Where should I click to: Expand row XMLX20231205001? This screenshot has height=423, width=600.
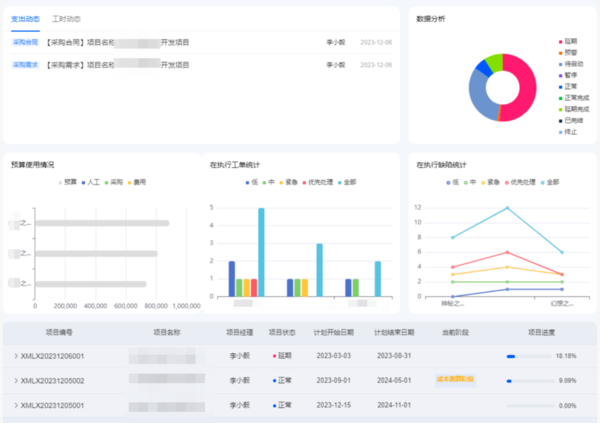pyautogui.click(x=15, y=405)
